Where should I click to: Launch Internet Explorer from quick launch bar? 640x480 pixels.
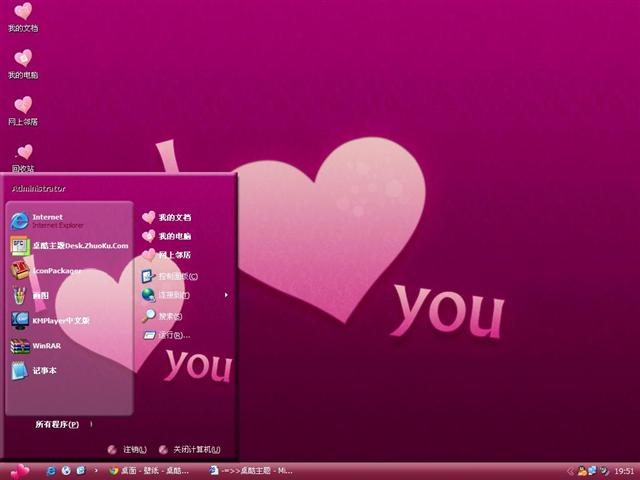click(51, 471)
